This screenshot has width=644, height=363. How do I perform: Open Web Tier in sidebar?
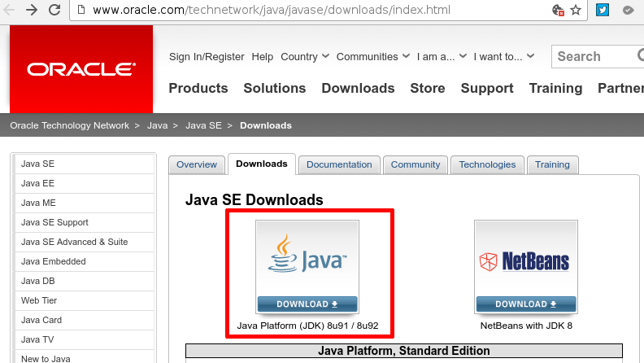pyautogui.click(x=85, y=300)
